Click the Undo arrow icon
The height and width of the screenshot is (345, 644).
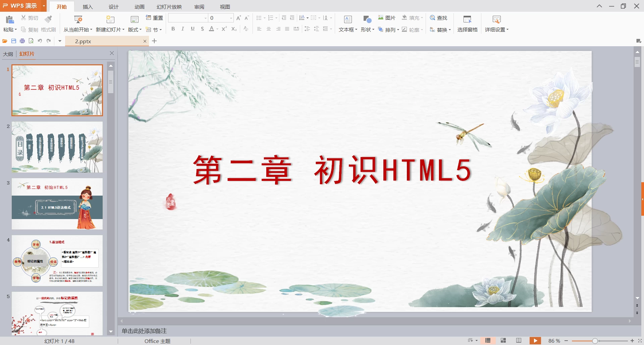(40, 41)
